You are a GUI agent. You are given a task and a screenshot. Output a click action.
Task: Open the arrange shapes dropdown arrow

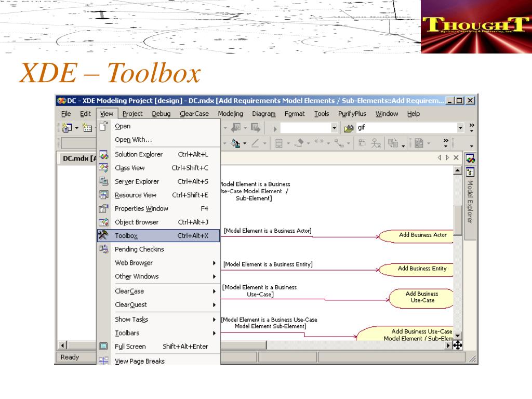tap(403, 146)
